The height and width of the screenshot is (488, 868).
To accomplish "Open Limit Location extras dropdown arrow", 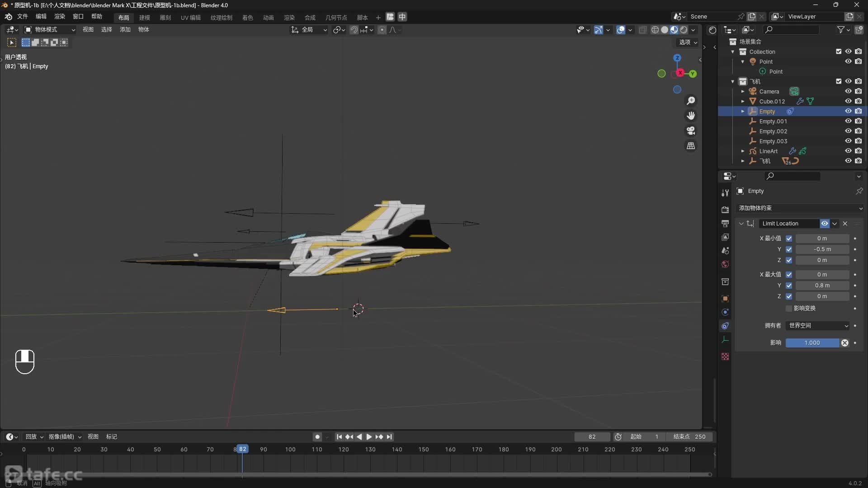I will [x=835, y=224].
